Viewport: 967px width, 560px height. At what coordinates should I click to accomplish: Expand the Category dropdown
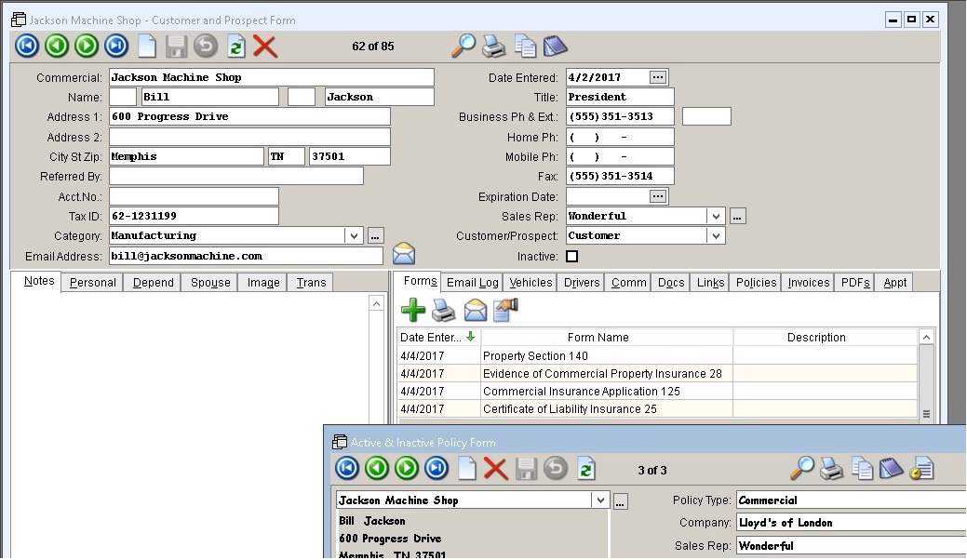[354, 236]
